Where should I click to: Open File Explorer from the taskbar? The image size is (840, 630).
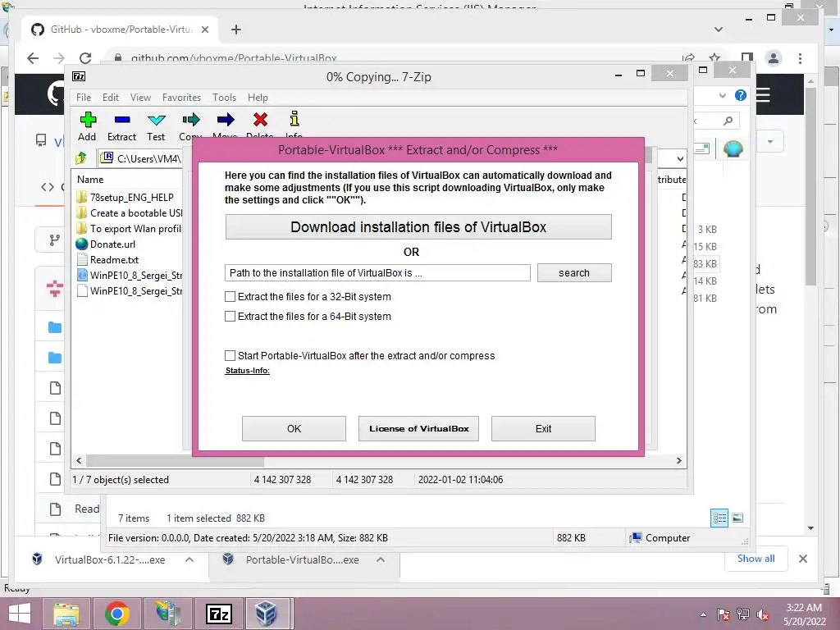click(x=66, y=614)
